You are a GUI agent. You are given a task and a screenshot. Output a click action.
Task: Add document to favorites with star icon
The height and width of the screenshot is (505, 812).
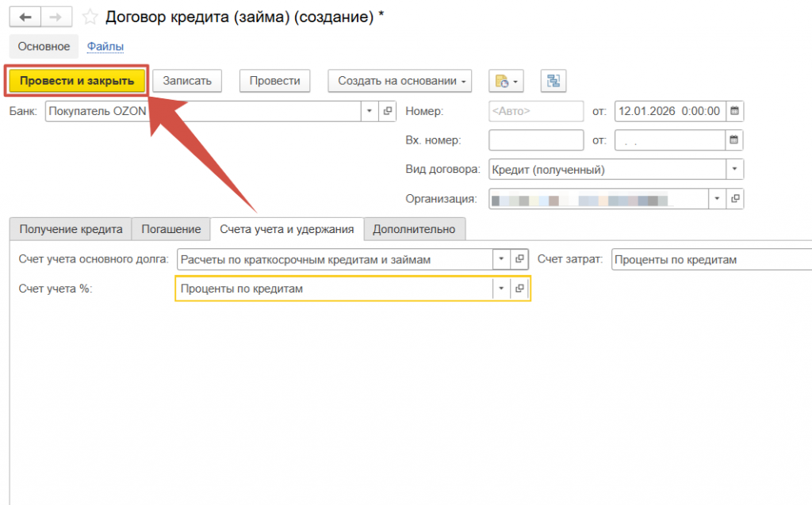pyautogui.click(x=91, y=17)
